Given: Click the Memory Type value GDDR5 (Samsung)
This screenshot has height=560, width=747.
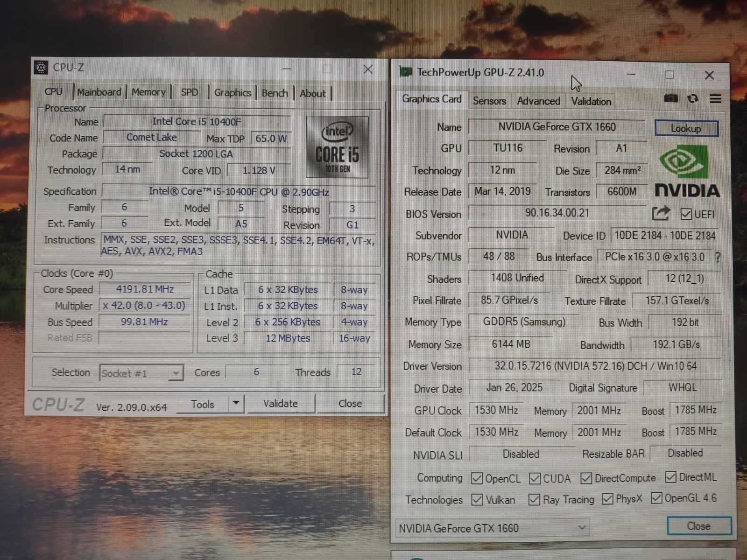Looking at the screenshot, I should (x=524, y=322).
